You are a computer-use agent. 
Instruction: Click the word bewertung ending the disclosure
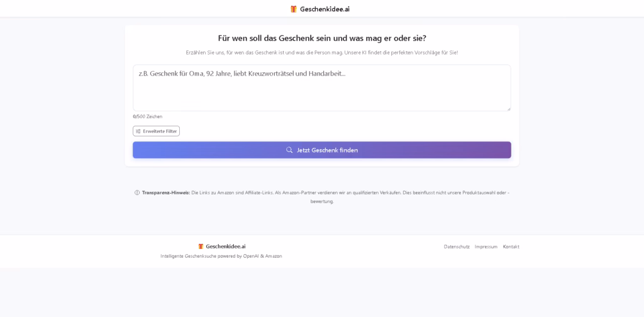tap(322, 202)
